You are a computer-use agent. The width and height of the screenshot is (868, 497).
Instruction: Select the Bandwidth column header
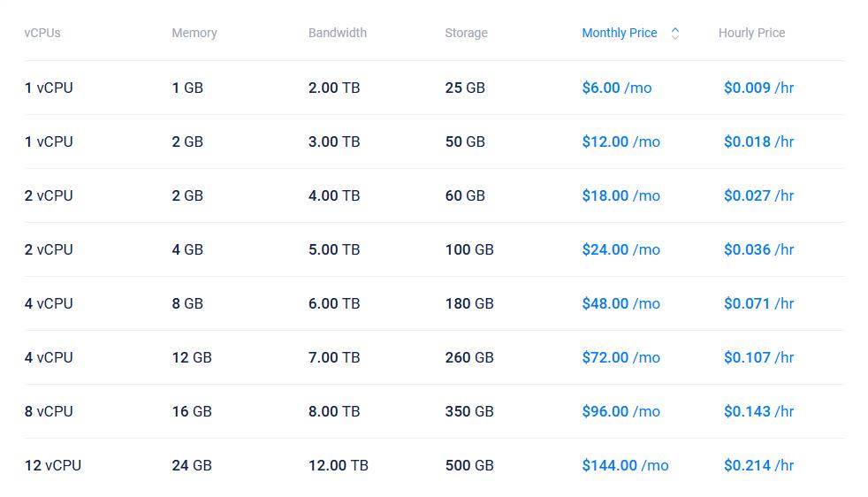tap(338, 33)
